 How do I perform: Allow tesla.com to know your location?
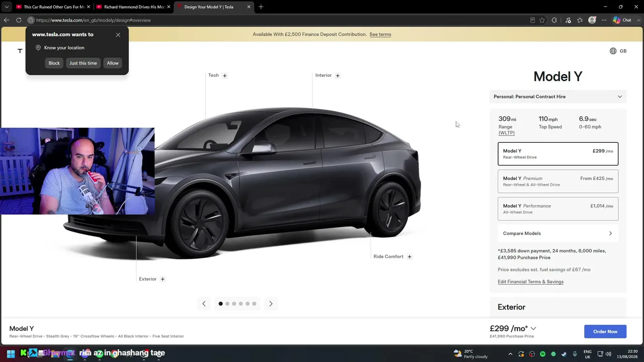click(x=113, y=63)
